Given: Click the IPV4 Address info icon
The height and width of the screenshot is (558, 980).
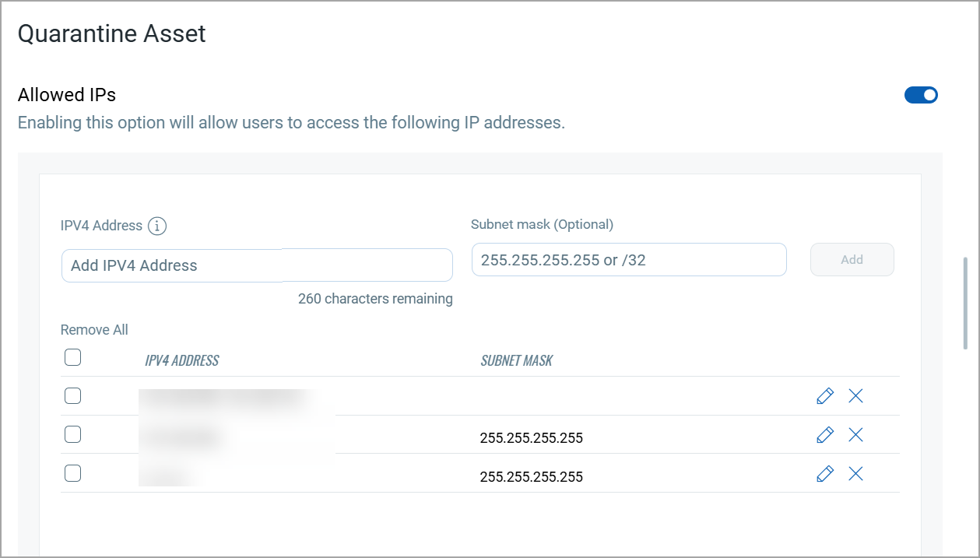Looking at the screenshot, I should pyautogui.click(x=157, y=226).
